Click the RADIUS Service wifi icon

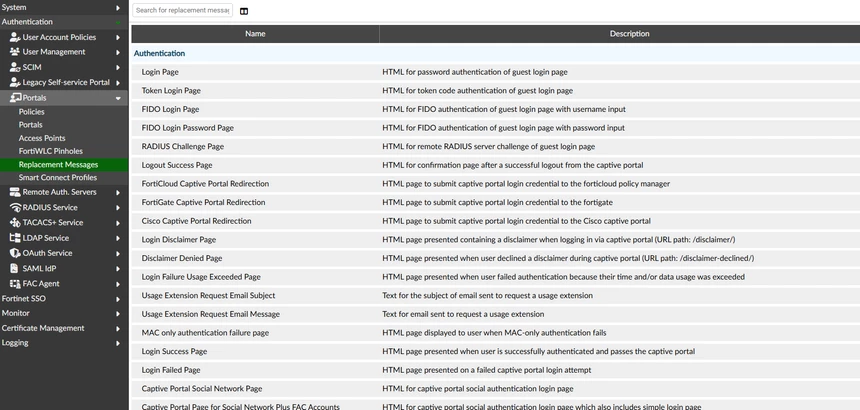[15, 207]
